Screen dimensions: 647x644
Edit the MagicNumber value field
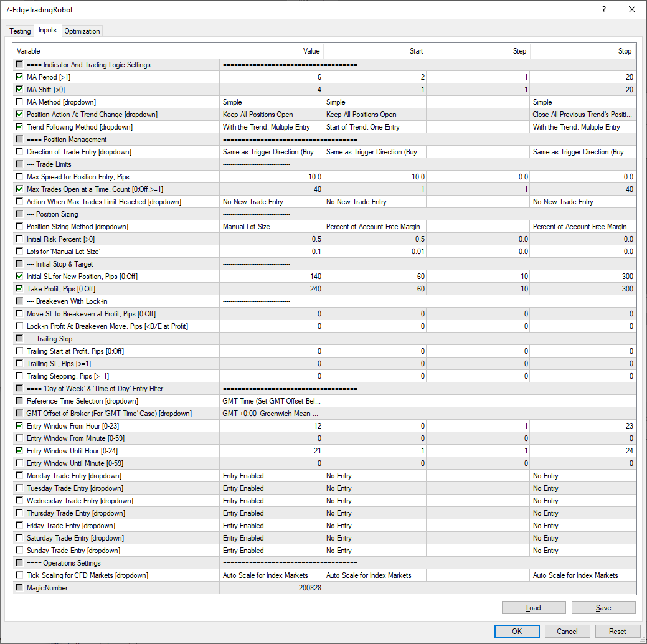click(271, 588)
